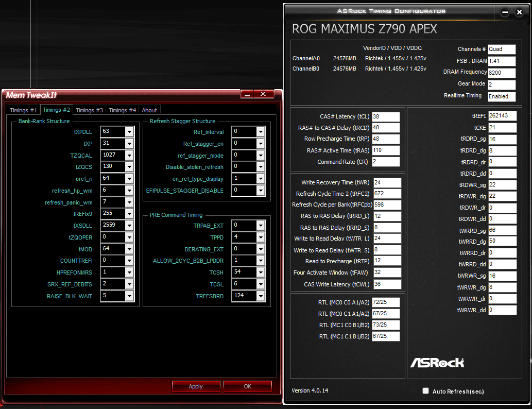Expand the tXSDLL dropdown
Image resolution: width=532 pixels, height=409 pixels.
129,226
